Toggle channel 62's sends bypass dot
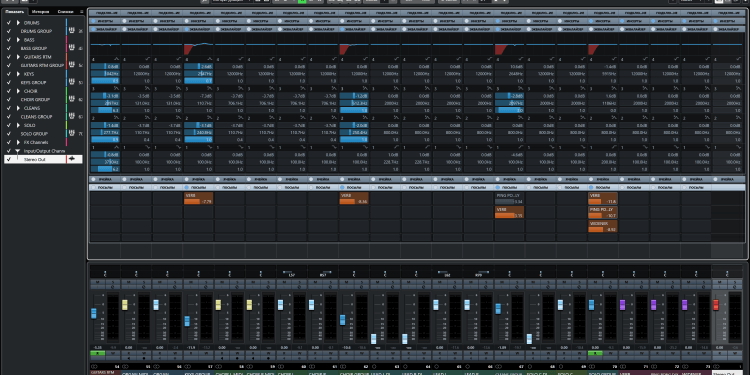This screenshot has height=375, width=750. pyautogui.click(x=342, y=188)
